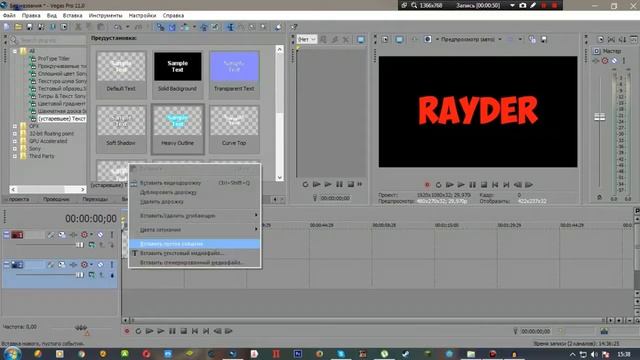The width and height of the screenshot is (640, 360).
Task: Click the external monitor icon in the trimmer toolbar
Action: [x=361, y=40]
